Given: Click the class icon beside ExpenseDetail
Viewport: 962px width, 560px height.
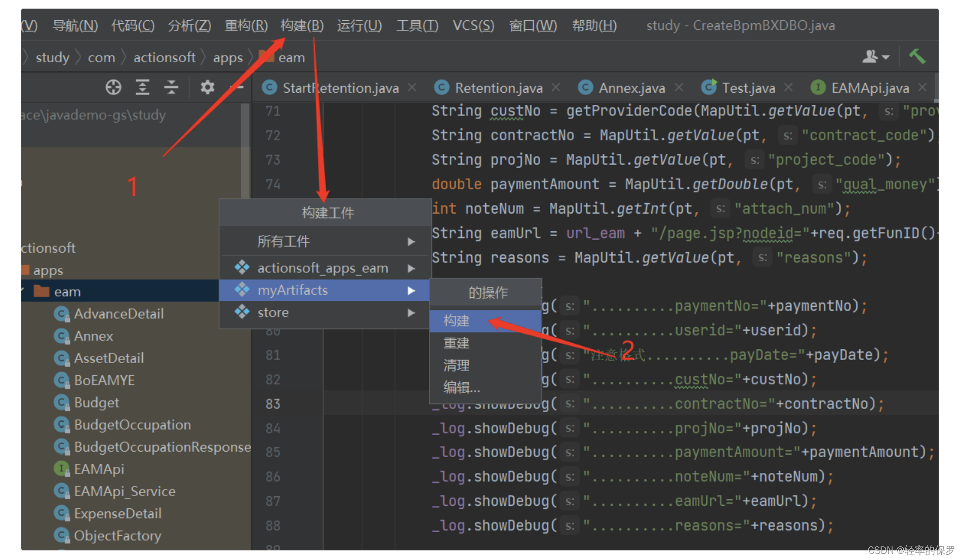Looking at the screenshot, I should [62, 513].
